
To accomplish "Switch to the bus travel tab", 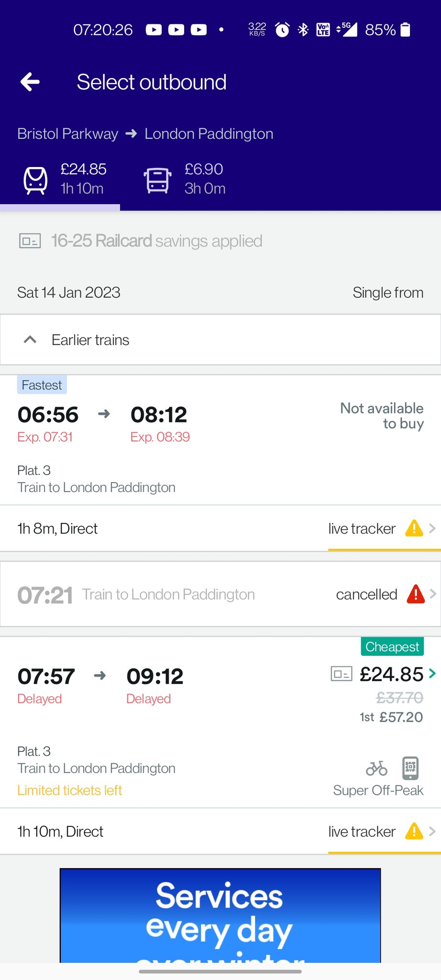I will (185, 179).
